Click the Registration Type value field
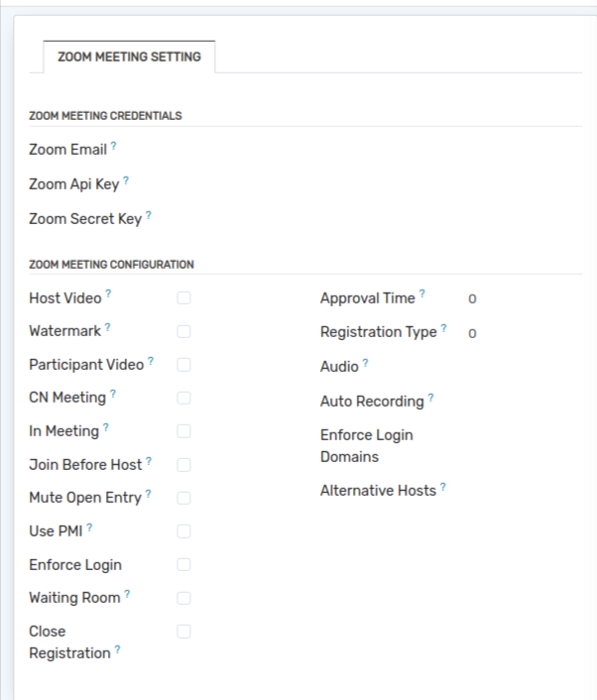 pos(472,333)
